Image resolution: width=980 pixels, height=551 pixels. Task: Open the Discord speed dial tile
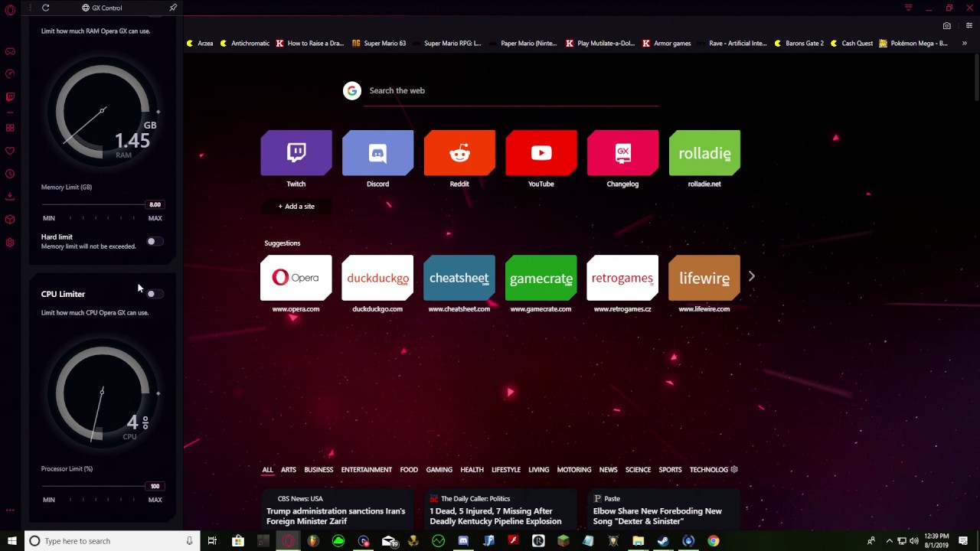tap(377, 153)
